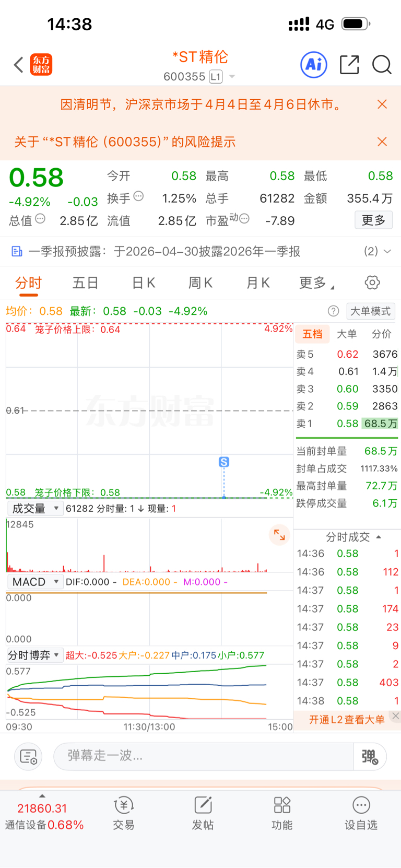Viewport: 401px width, 868px height.
Task: Tap the 弹幕走一波 input field
Action: [x=204, y=756]
